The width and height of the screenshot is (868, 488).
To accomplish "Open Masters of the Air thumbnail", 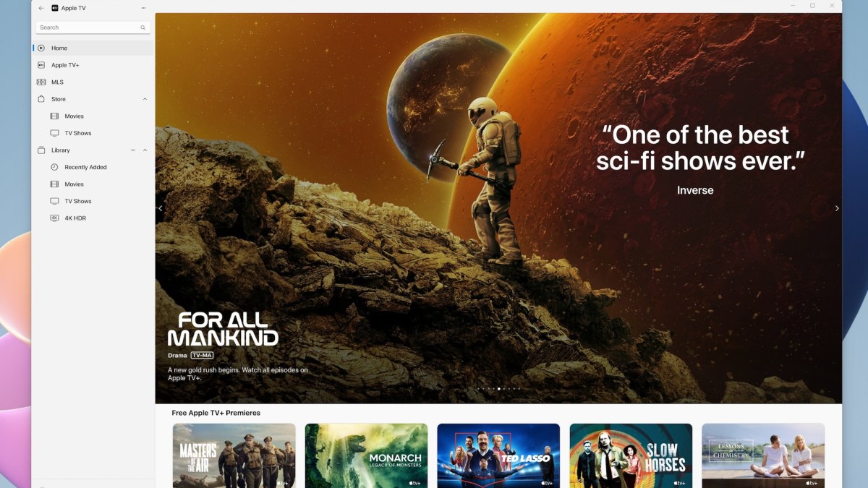I will 234,455.
